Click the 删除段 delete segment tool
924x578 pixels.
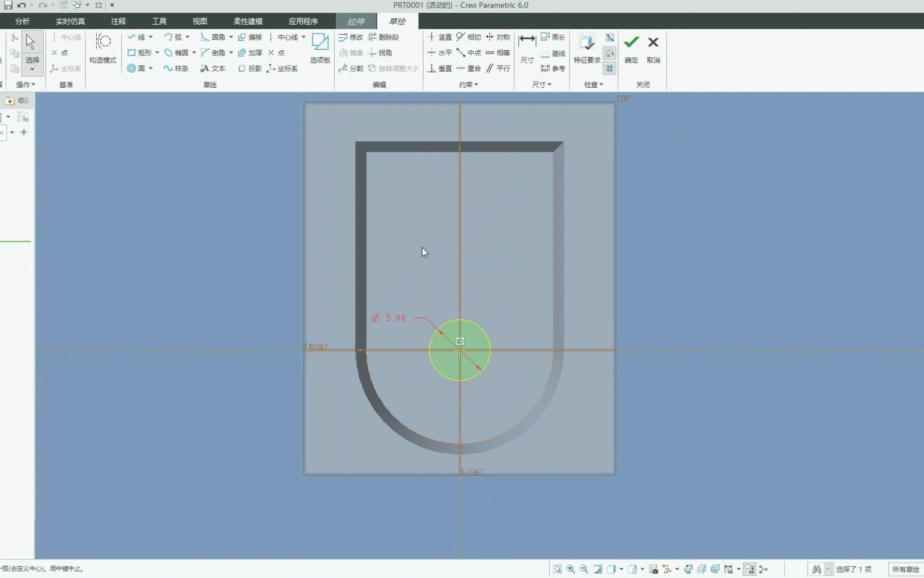(384, 37)
